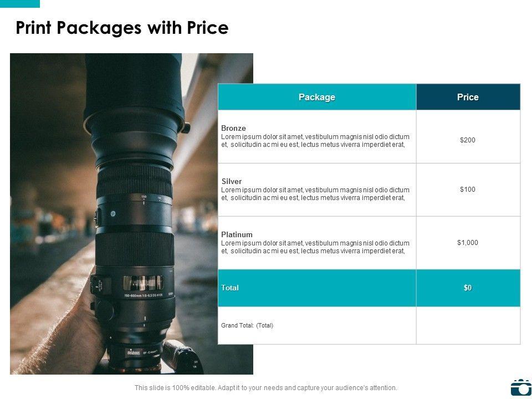
Task: Select the Package column header
Action: coord(317,97)
